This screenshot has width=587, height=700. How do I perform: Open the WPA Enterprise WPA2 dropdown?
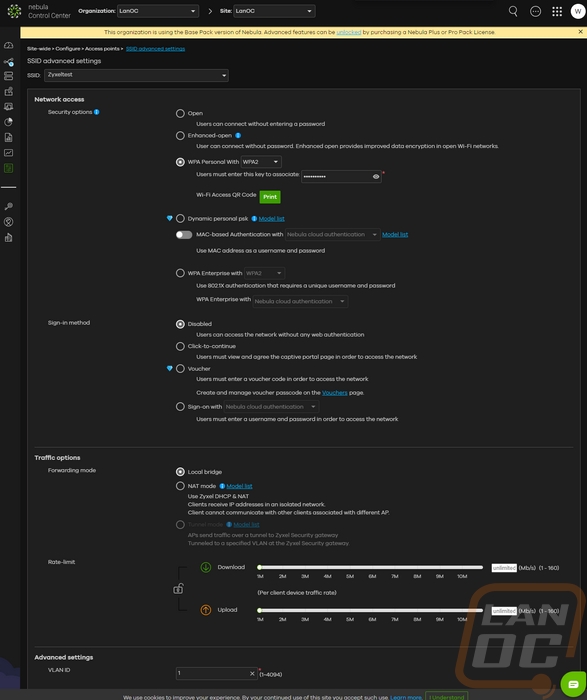tap(265, 273)
